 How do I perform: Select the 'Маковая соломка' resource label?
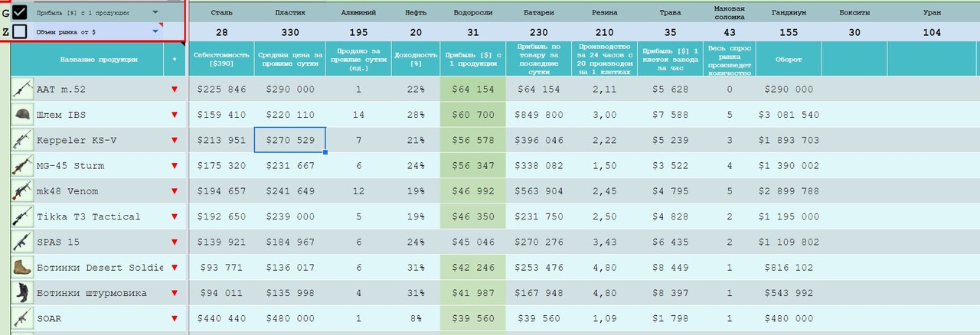click(730, 13)
